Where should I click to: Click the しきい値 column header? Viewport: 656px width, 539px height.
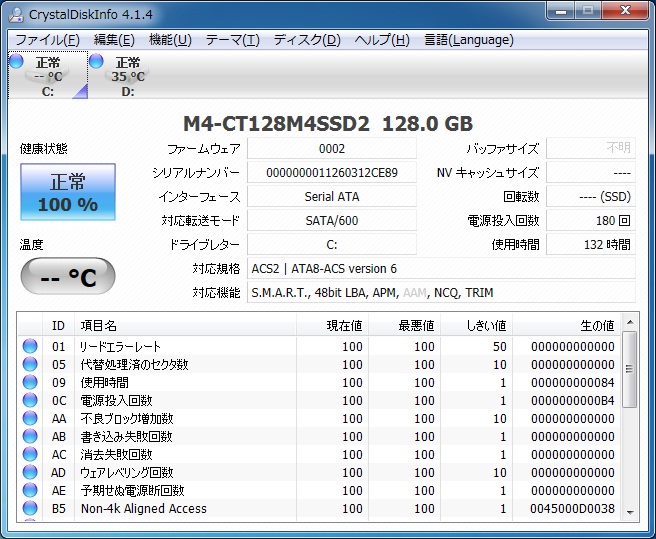(477, 325)
